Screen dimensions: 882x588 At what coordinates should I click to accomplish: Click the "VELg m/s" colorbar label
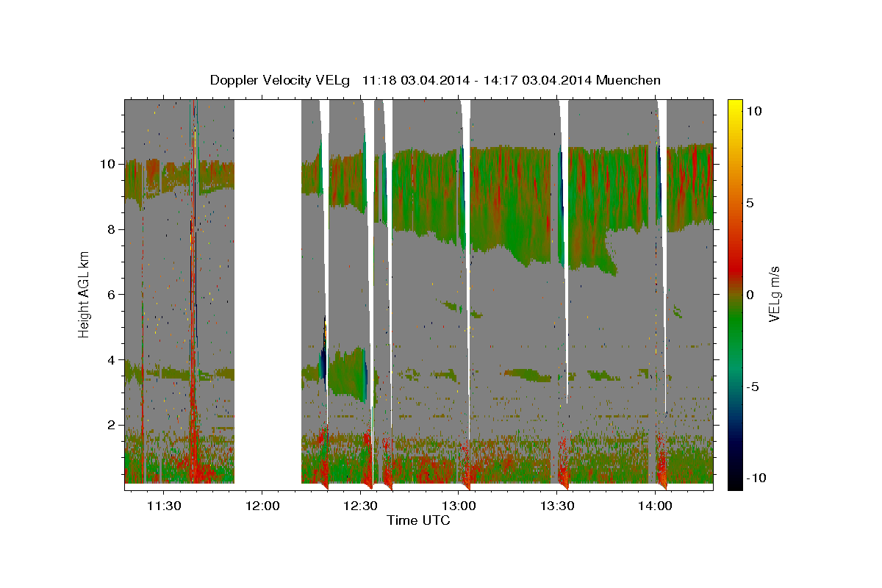pos(774,293)
